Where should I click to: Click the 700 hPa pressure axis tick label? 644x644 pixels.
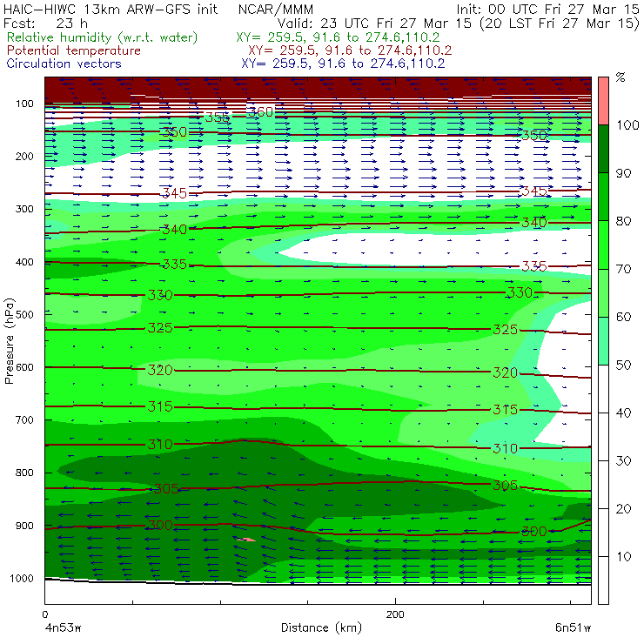click(24, 419)
